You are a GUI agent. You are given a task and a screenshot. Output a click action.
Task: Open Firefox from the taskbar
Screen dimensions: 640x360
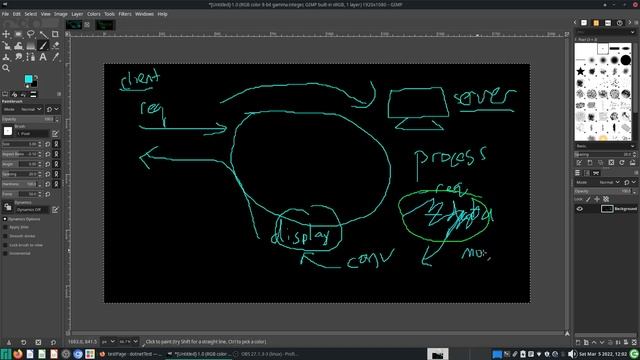tap(18, 354)
